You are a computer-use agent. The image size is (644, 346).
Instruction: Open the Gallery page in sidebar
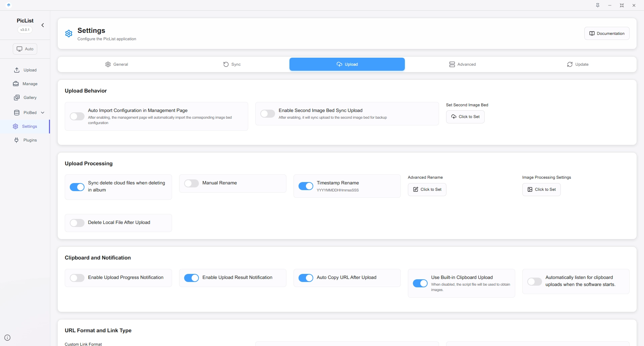pyautogui.click(x=25, y=98)
